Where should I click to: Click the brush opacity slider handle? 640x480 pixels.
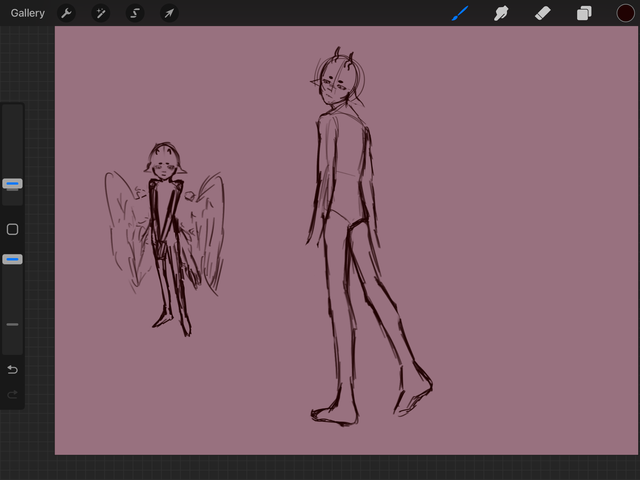[12, 259]
